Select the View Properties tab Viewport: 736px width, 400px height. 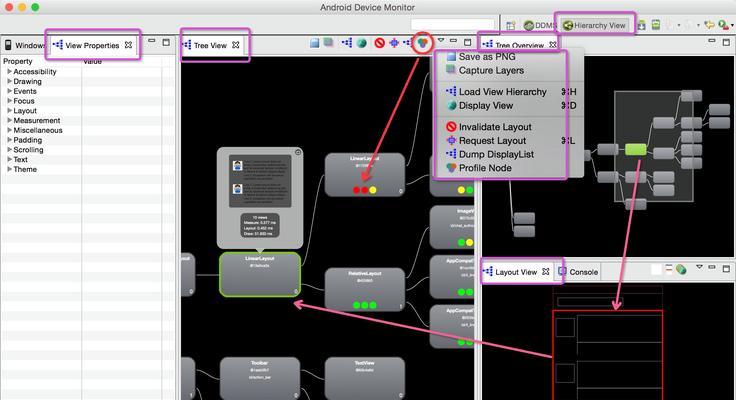[92, 46]
